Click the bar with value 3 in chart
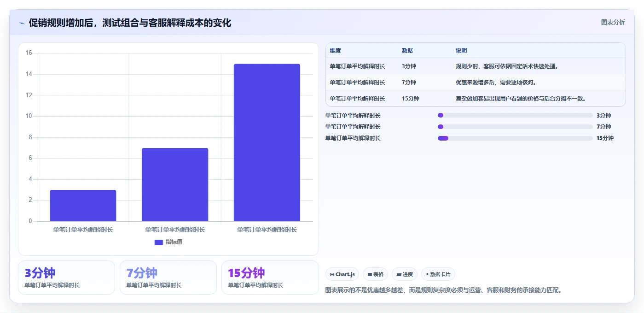644x313 pixels. click(83, 206)
